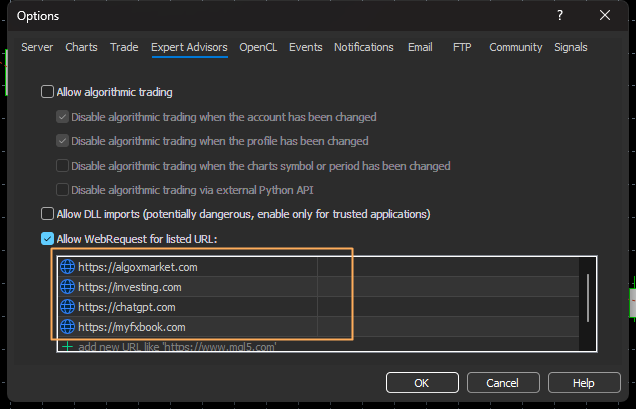
Task: Click the Help button
Action: (584, 382)
